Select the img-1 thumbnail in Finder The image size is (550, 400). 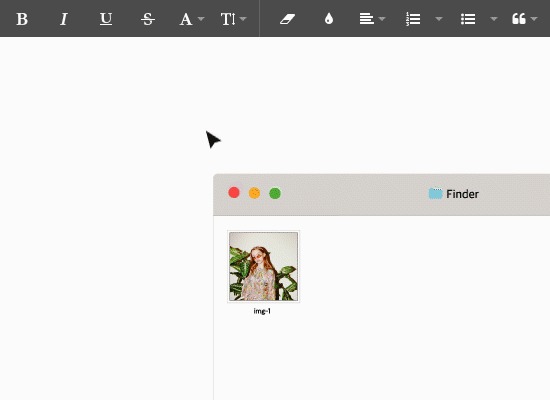tap(263, 266)
